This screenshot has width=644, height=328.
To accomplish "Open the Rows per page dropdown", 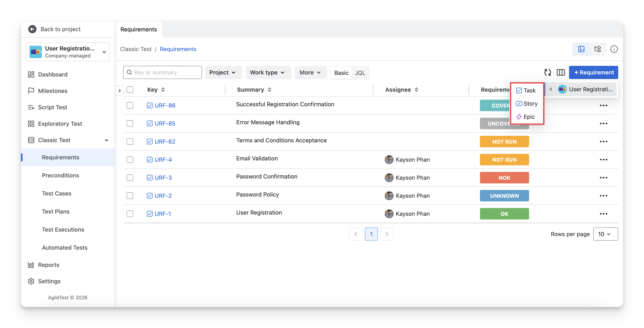I will coord(605,234).
